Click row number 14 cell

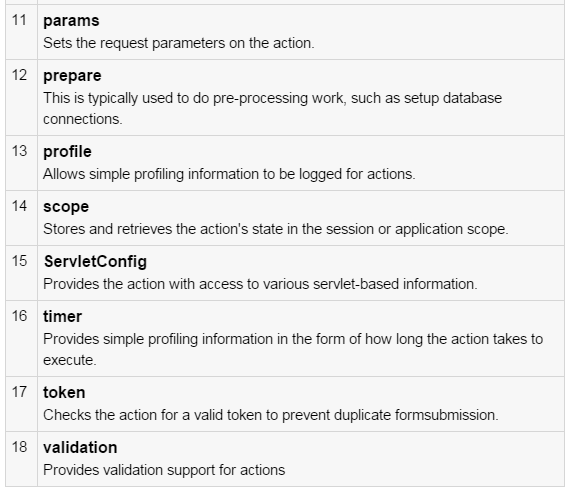coord(21,218)
